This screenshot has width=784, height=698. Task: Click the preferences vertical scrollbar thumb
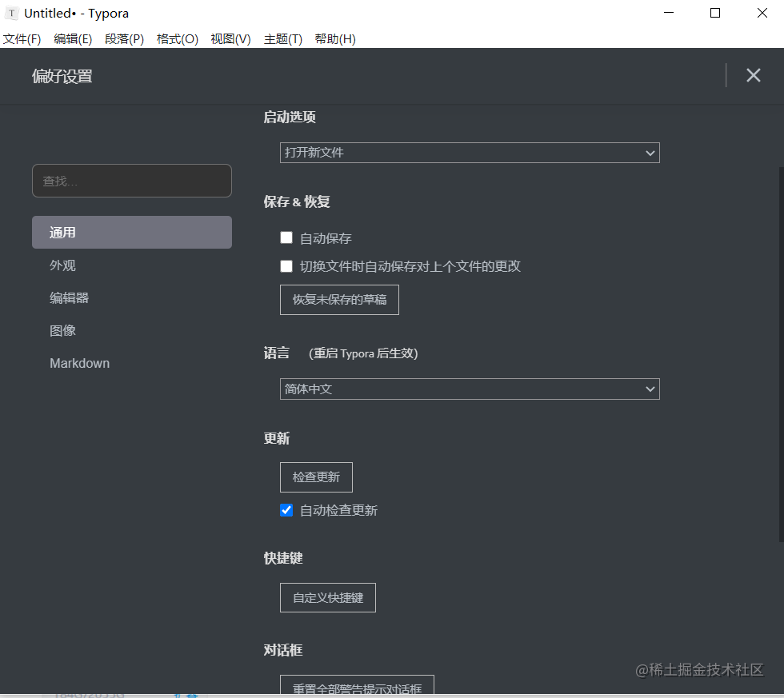point(781,355)
